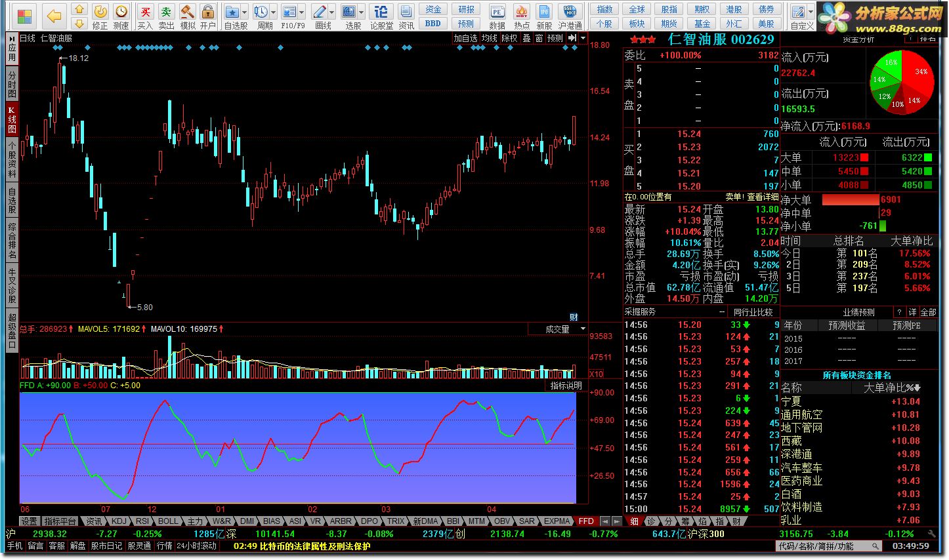Viewport: 949px width, 560px height.
Task: Click the 港股 Hong Kong stocks button
Action: tap(734, 9)
